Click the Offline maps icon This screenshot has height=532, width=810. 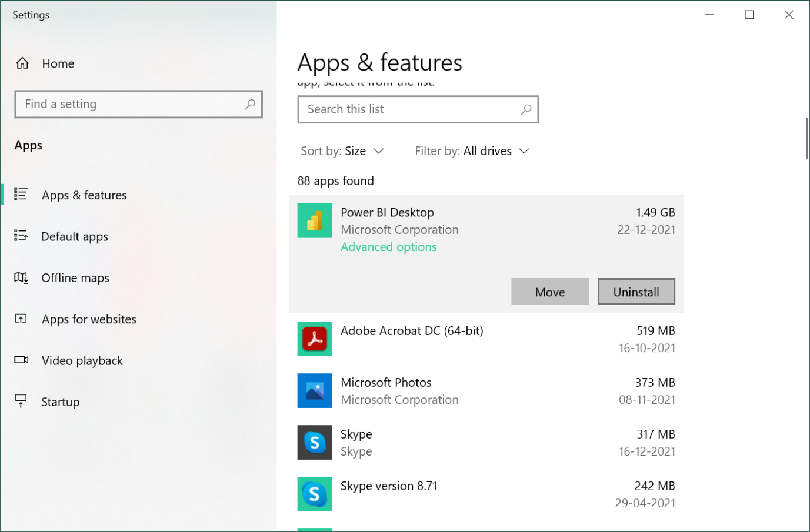click(x=21, y=277)
